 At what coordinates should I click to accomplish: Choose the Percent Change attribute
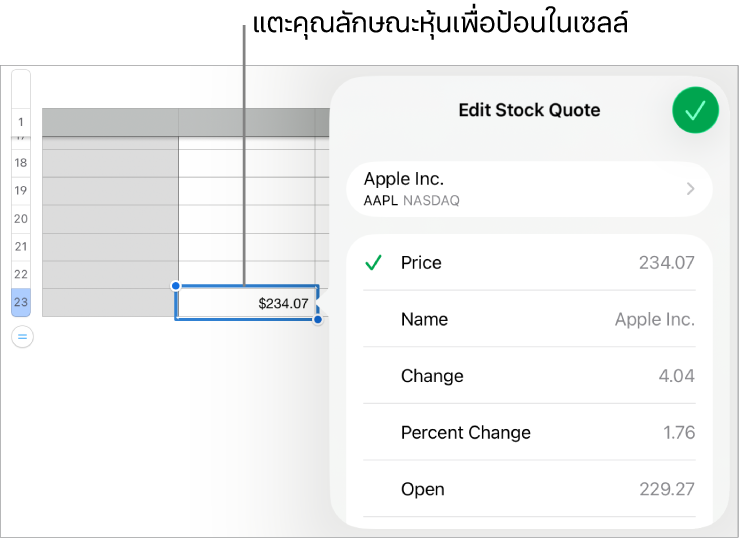[x=529, y=433]
